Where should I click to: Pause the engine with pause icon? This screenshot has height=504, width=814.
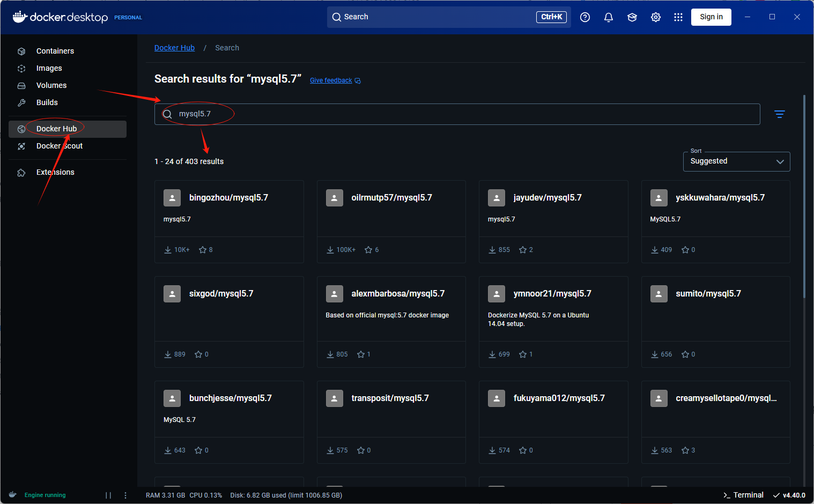pos(108,495)
